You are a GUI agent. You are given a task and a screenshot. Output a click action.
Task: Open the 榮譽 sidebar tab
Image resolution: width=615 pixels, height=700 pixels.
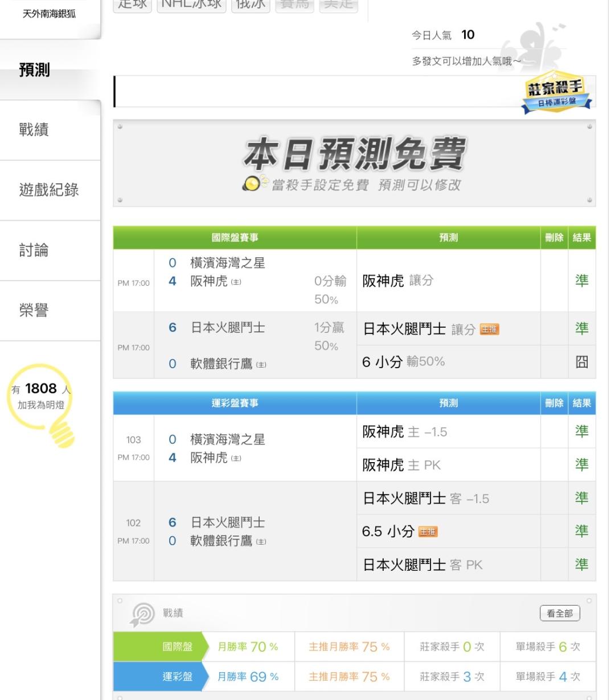tap(34, 311)
